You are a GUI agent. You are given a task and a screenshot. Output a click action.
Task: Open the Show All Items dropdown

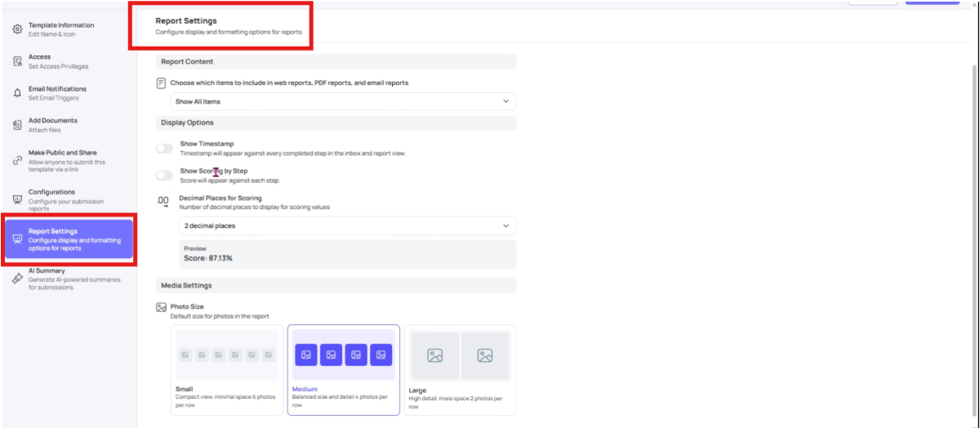(x=344, y=101)
